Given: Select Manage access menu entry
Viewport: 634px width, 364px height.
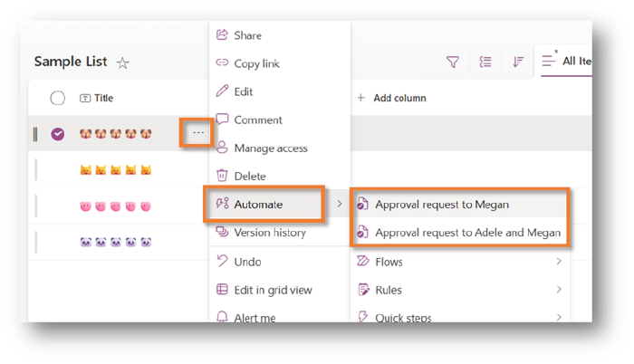Looking at the screenshot, I should [270, 148].
